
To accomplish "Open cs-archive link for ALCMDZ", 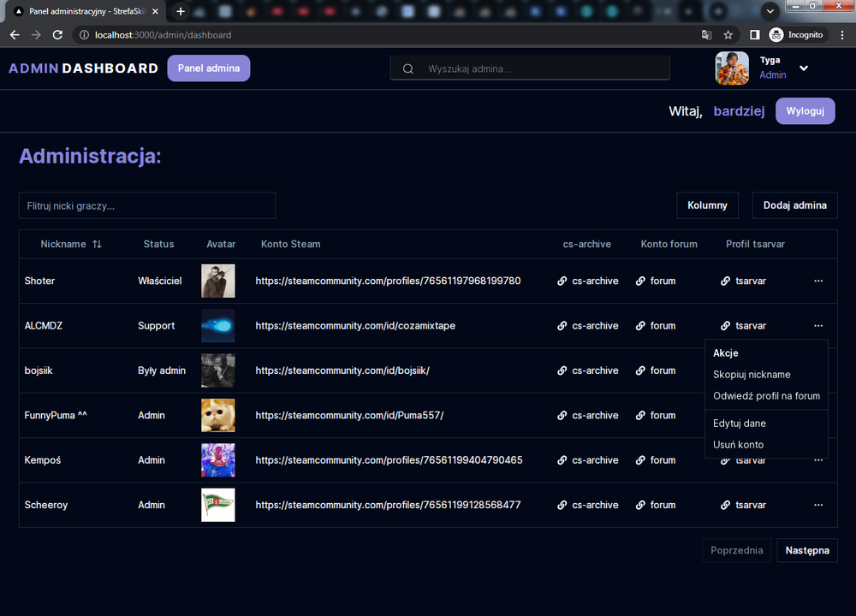I will click(588, 326).
